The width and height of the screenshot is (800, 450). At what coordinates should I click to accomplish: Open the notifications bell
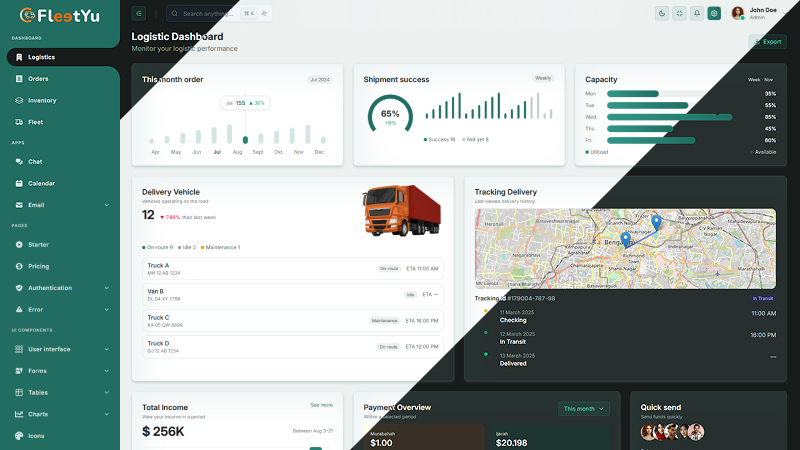coord(697,13)
